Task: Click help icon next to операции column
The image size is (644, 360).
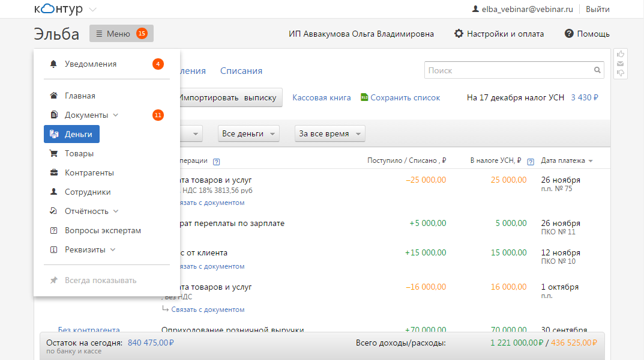Action: [217, 162]
